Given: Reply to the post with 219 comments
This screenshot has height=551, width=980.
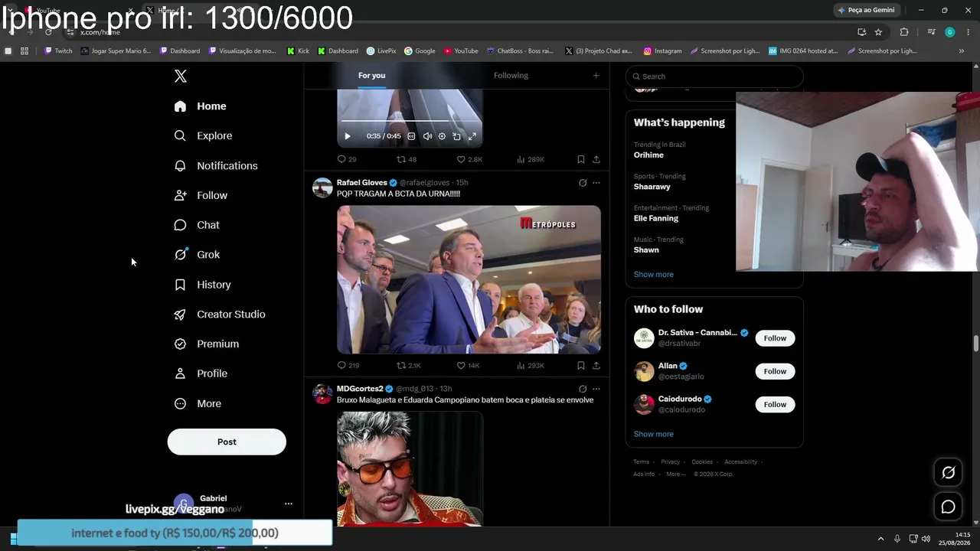Looking at the screenshot, I should click(x=348, y=366).
